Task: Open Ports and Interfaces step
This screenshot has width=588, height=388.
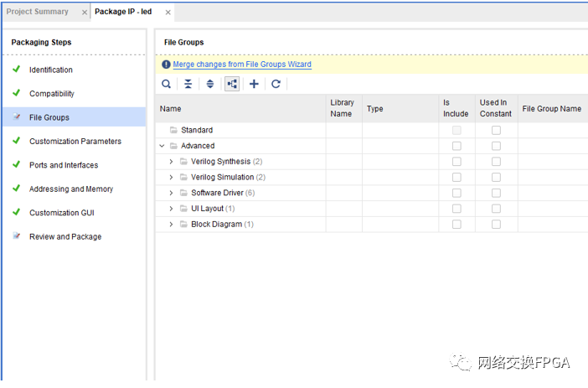Action: tap(64, 165)
